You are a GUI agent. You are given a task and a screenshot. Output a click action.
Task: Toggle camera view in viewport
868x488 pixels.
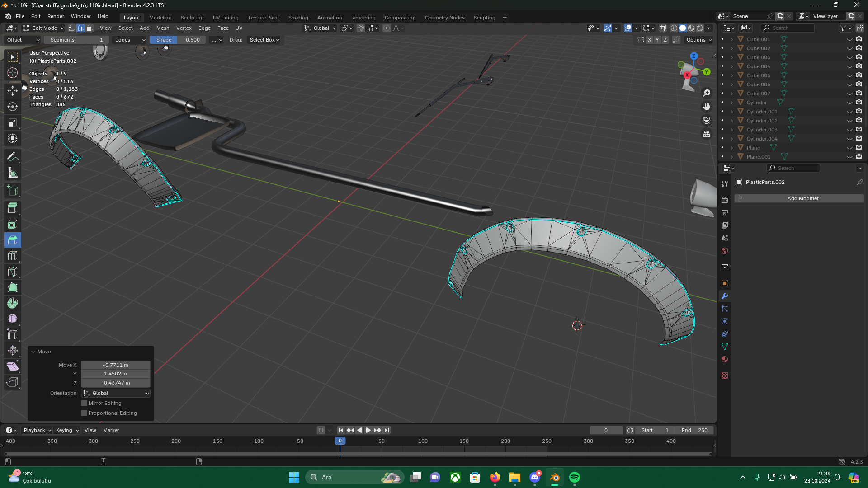pos(707,120)
